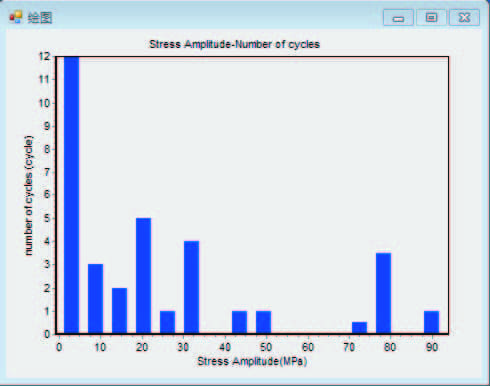Click the window title text 绘图
Screen dimensions: 490x386
click(x=40, y=17)
